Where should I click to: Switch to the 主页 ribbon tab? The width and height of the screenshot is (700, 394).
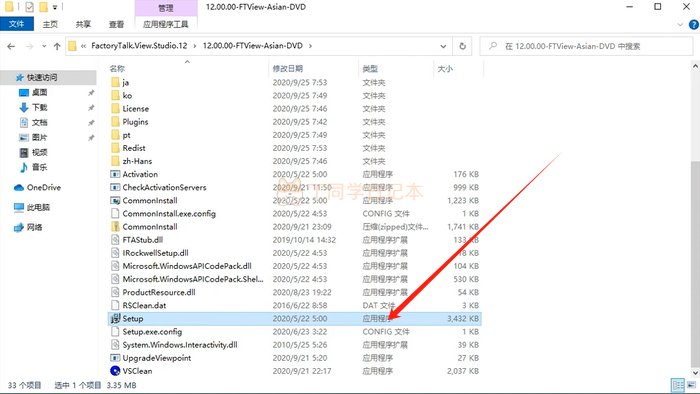coord(50,24)
